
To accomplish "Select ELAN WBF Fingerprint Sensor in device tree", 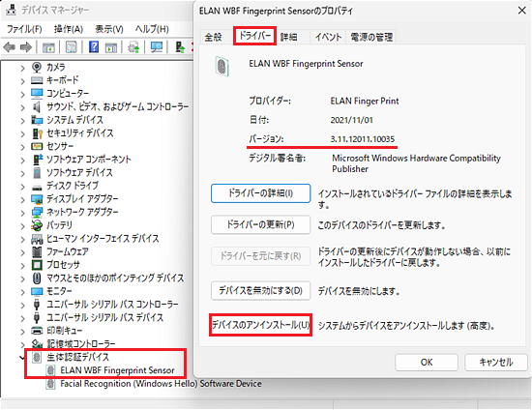I will tap(117, 370).
